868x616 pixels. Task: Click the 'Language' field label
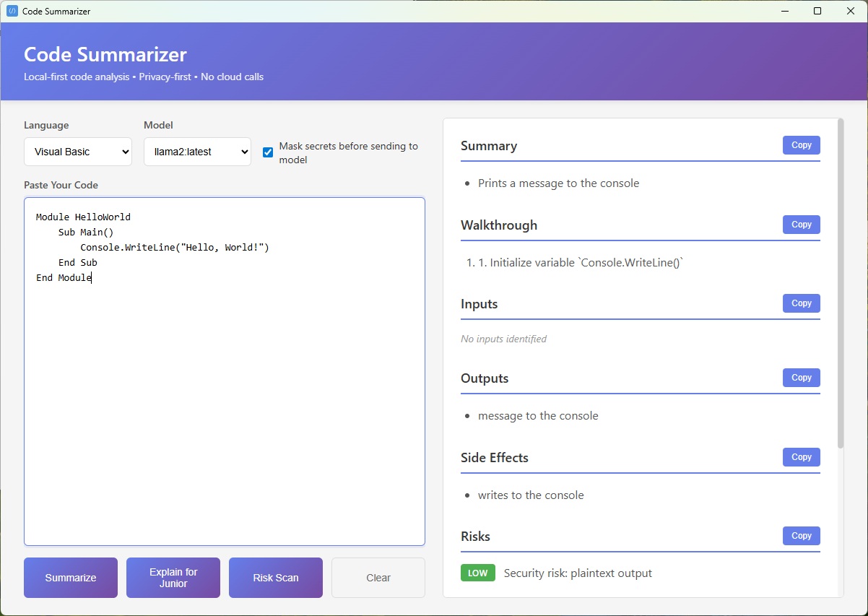click(x=46, y=125)
